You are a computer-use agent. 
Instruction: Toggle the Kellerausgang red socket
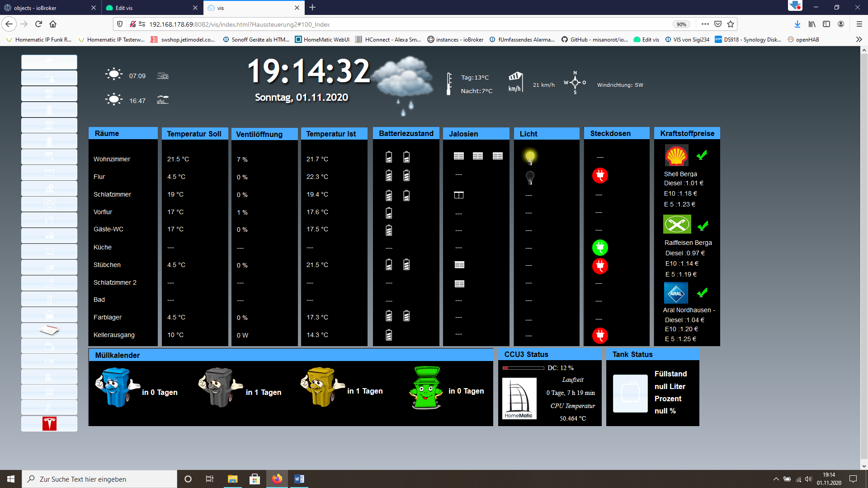click(x=600, y=335)
